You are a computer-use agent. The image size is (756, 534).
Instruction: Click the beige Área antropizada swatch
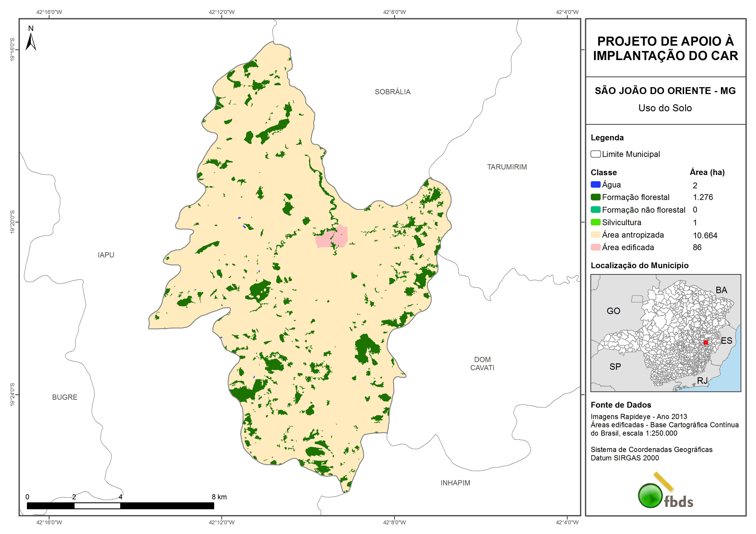[x=595, y=235]
